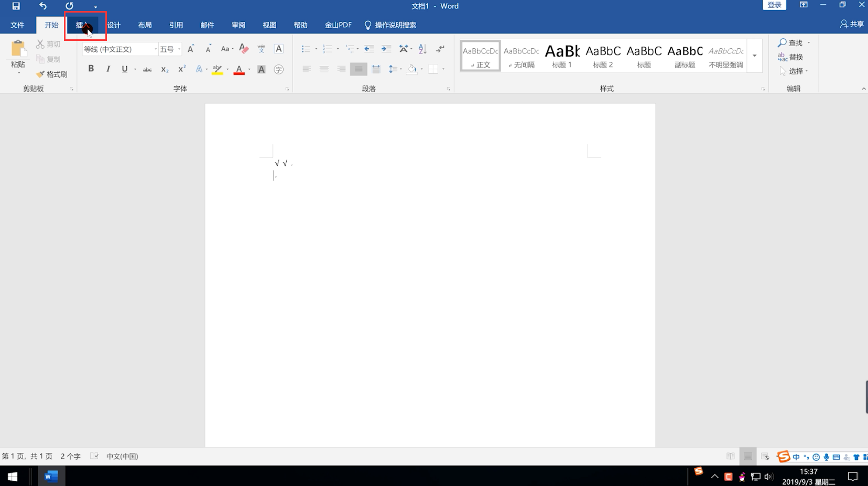Image resolution: width=868 pixels, height=486 pixels.
Task: Increase paragraph indent
Action: tap(386, 49)
